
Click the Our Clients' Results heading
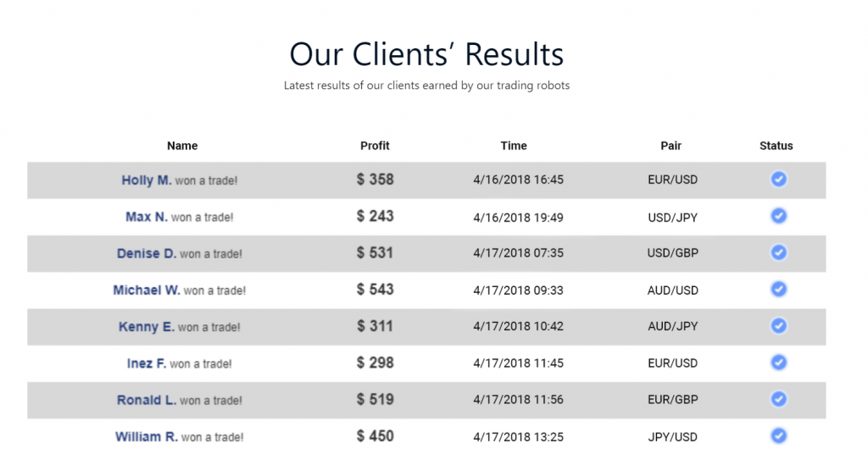(426, 54)
